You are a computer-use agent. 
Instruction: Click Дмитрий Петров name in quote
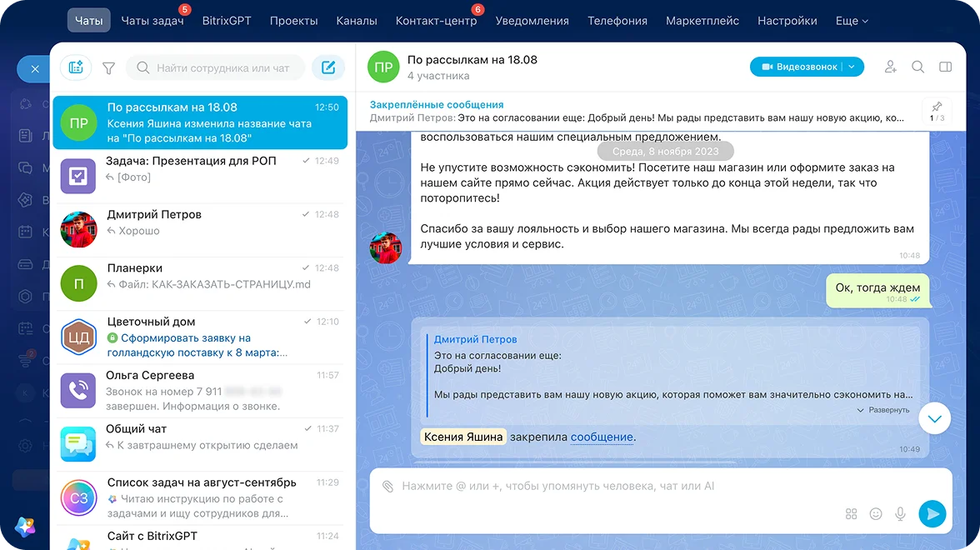(x=475, y=339)
